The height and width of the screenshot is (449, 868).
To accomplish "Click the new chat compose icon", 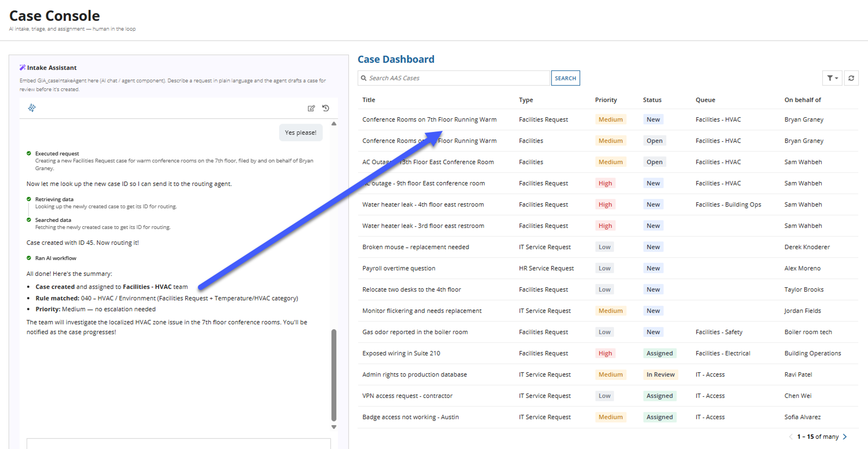I will pyautogui.click(x=311, y=108).
